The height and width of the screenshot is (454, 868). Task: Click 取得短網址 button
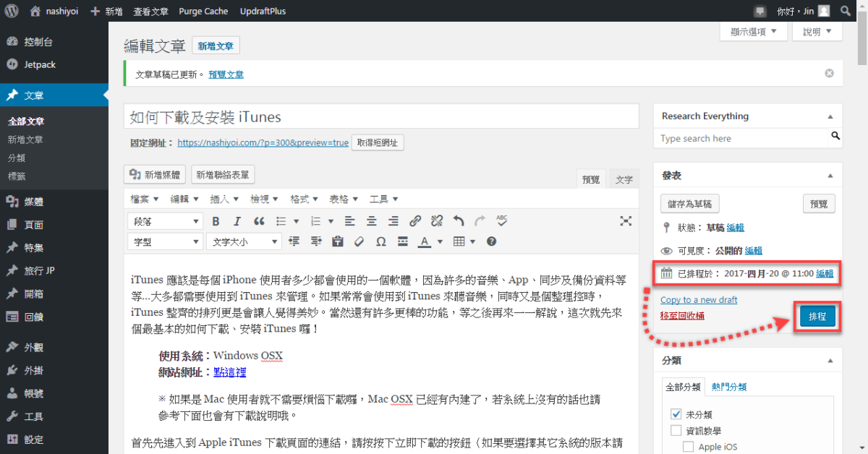(x=378, y=142)
